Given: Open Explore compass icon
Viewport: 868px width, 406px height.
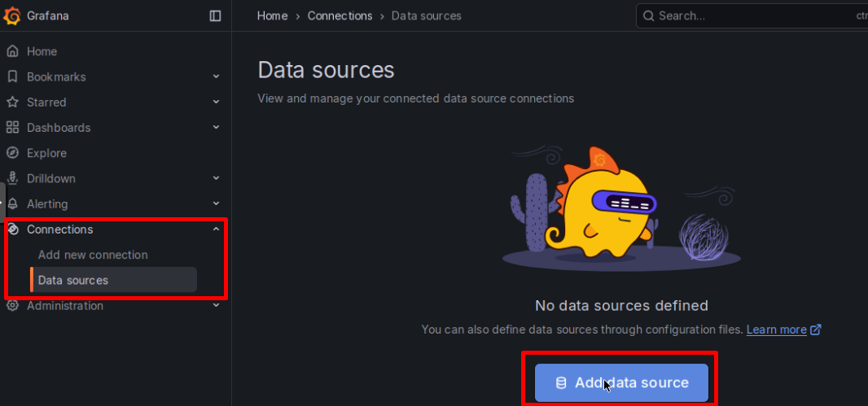Looking at the screenshot, I should tap(12, 153).
